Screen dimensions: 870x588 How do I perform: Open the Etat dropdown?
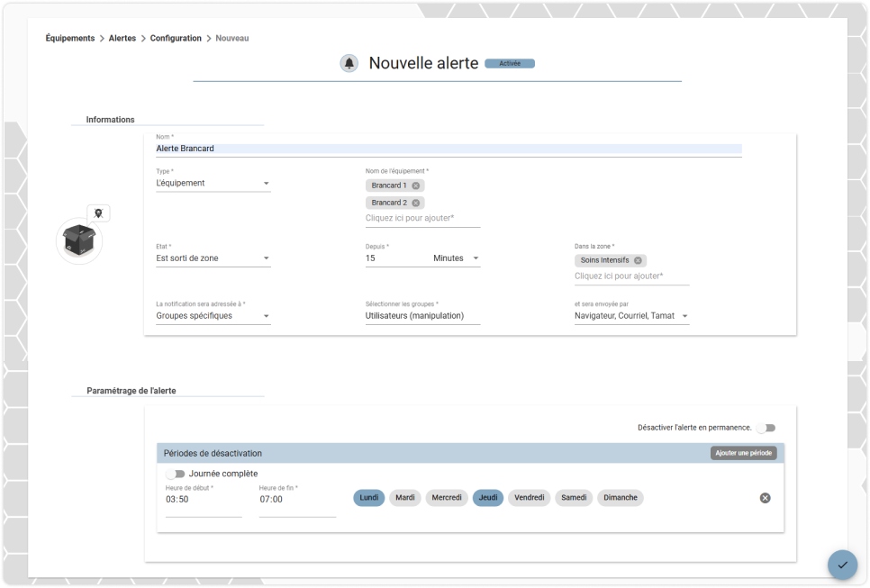pyautogui.click(x=213, y=258)
